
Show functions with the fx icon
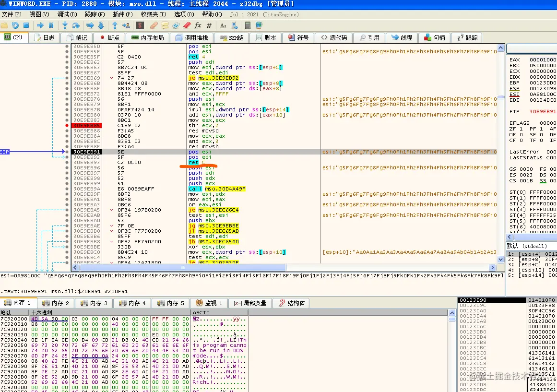[198, 25]
